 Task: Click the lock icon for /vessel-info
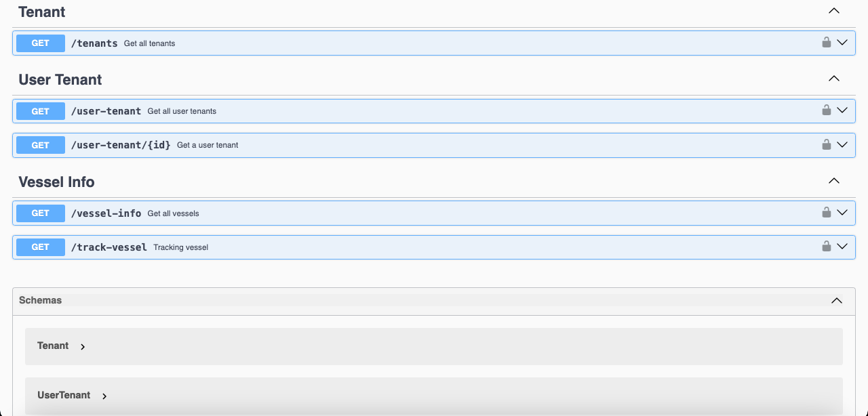pos(826,213)
